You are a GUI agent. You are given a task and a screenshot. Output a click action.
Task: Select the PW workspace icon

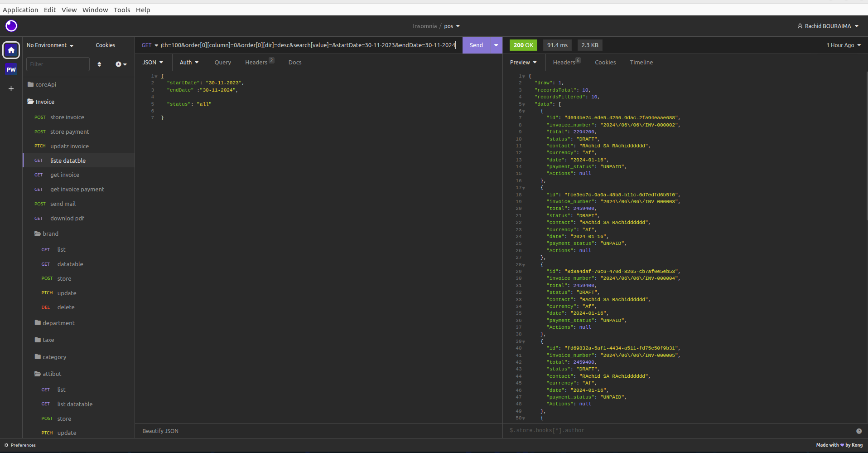11,69
